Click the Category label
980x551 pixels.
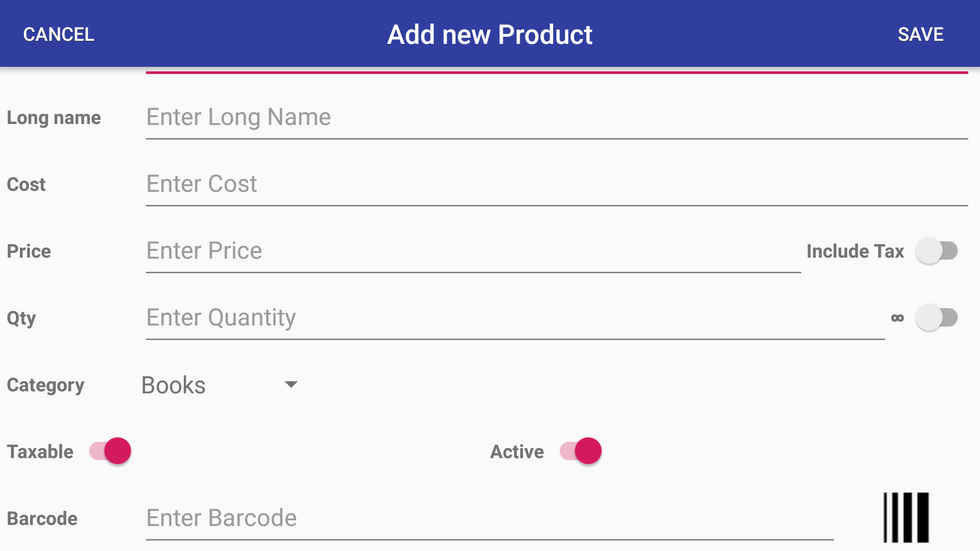(45, 385)
